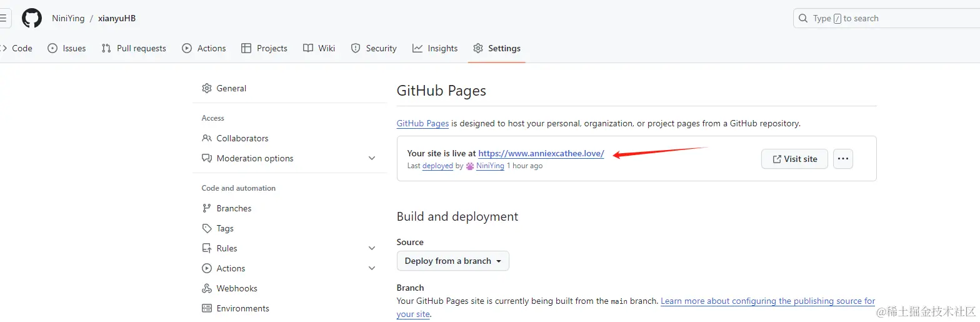
Task: Open Tags settings in sidebar
Action: [x=290, y=228]
